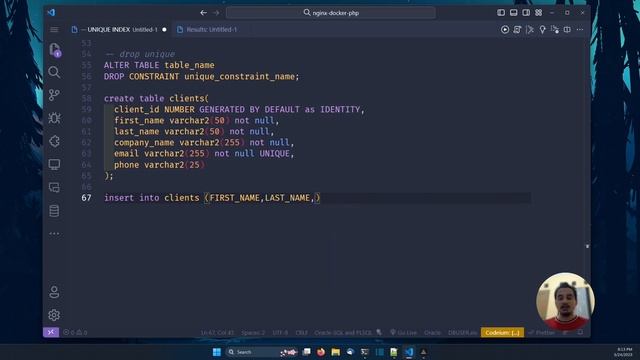Click the webcam presenter thumbnail

[565, 302]
